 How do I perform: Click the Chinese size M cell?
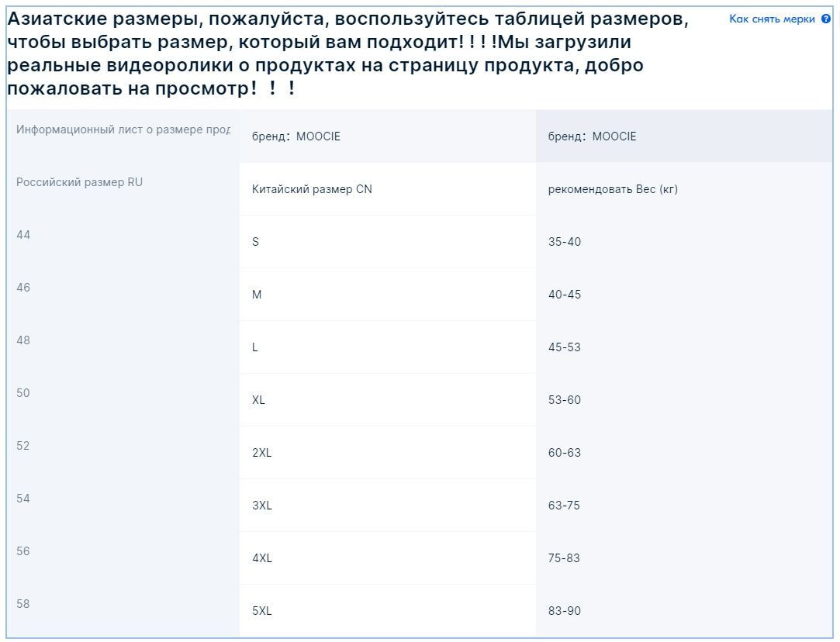pos(388,295)
